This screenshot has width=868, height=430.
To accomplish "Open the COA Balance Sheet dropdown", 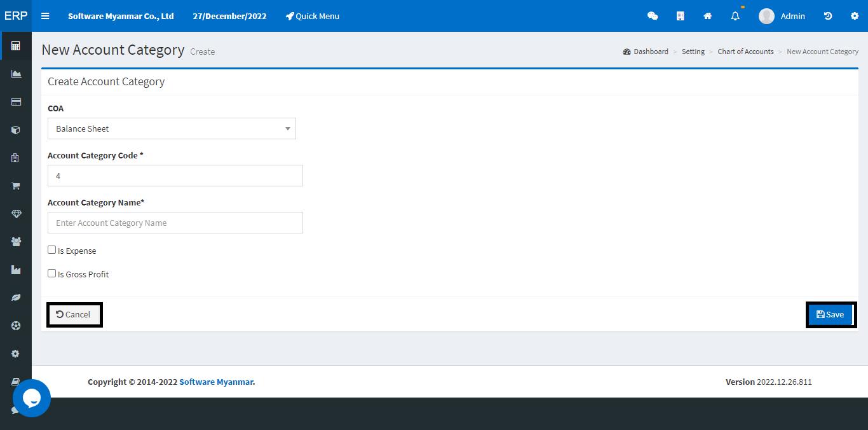I will point(172,128).
